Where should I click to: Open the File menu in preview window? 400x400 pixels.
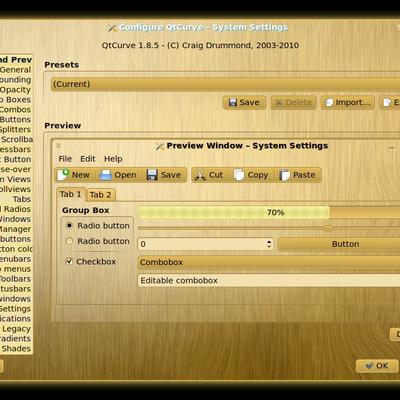click(65, 159)
